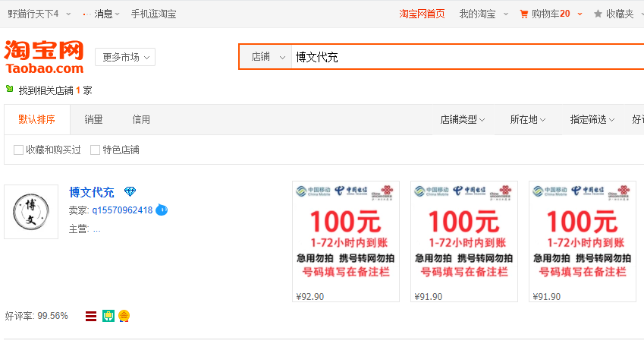Check the 特色店铺 checkbox
Image resolution: width=644 pixels, height=347 pixels.
(95, 150)
